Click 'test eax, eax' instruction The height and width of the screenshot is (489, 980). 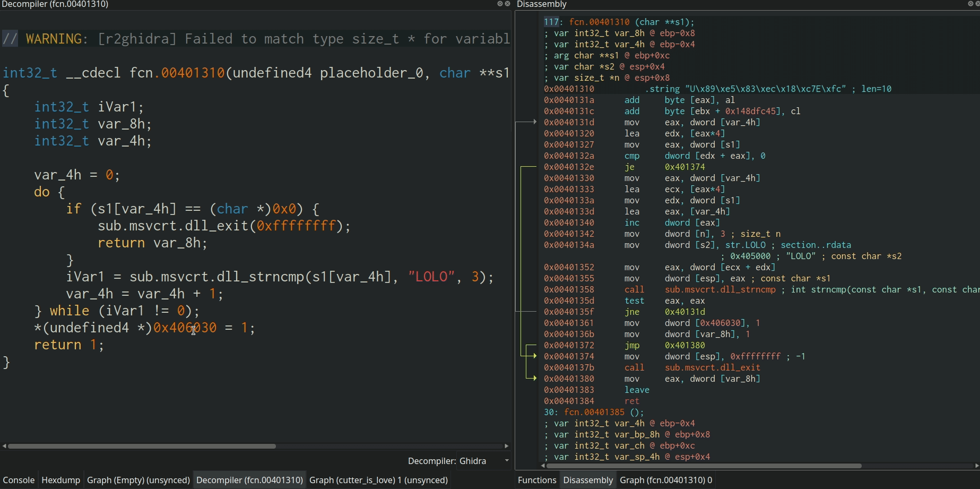(x=665, y=301)
